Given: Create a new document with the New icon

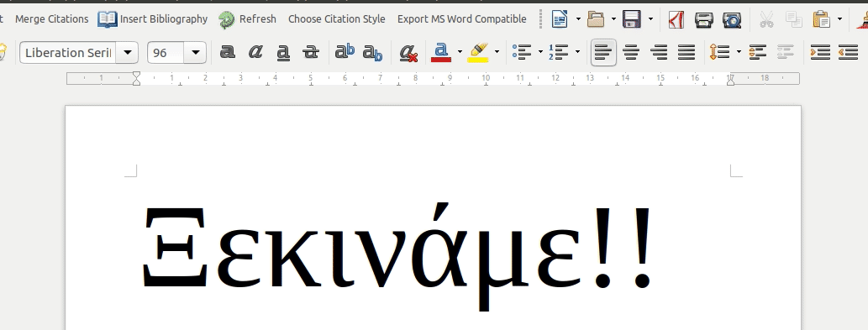Looking at the screenshot, I should (x=560, y=19).
